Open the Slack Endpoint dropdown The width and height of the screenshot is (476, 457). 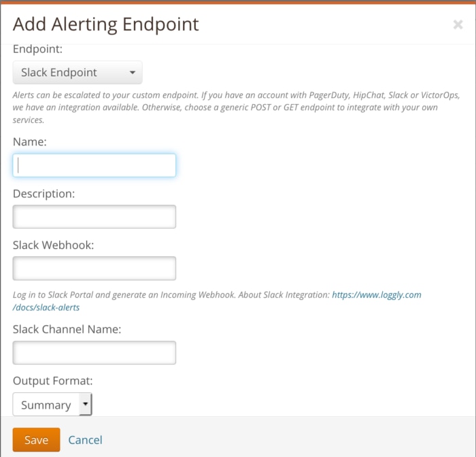[77, 73]
